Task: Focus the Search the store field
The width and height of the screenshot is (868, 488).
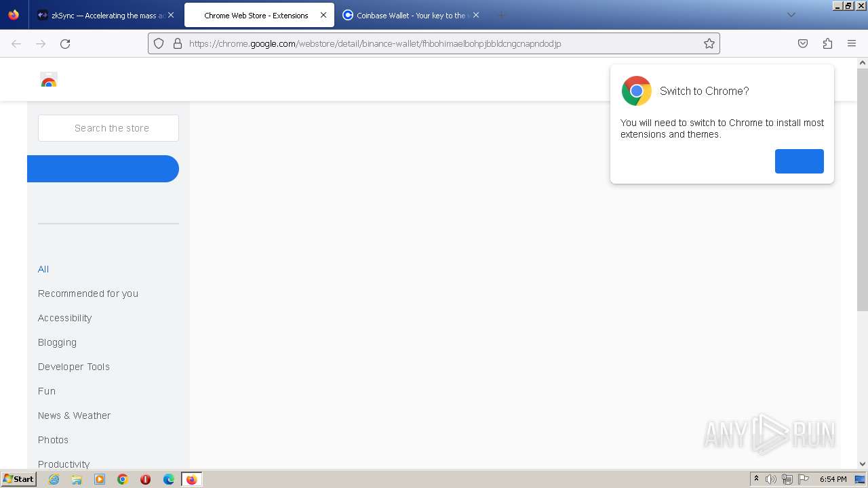Action: tap(108, 128)
